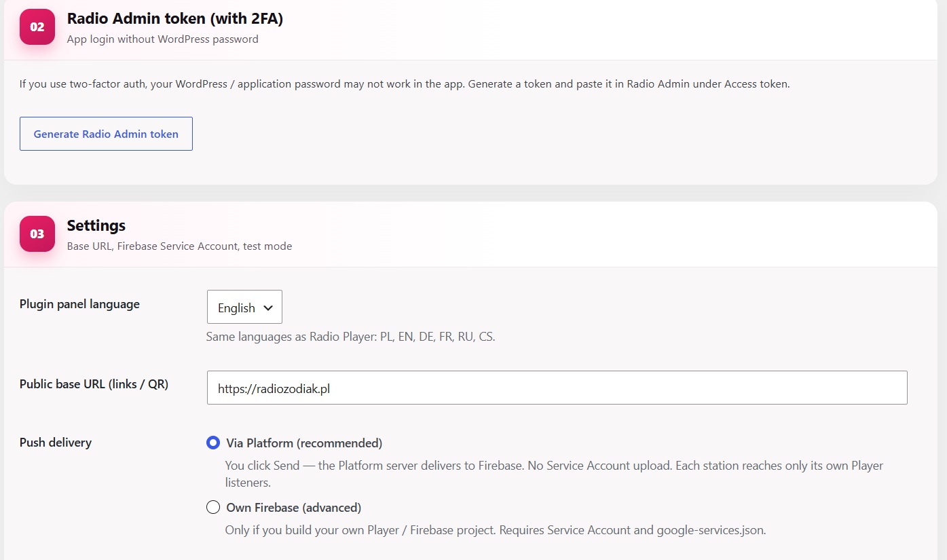Viewport: 947px width, 560px height.
Task: Click the 02 section number badge
Action: tap(37, 27)
